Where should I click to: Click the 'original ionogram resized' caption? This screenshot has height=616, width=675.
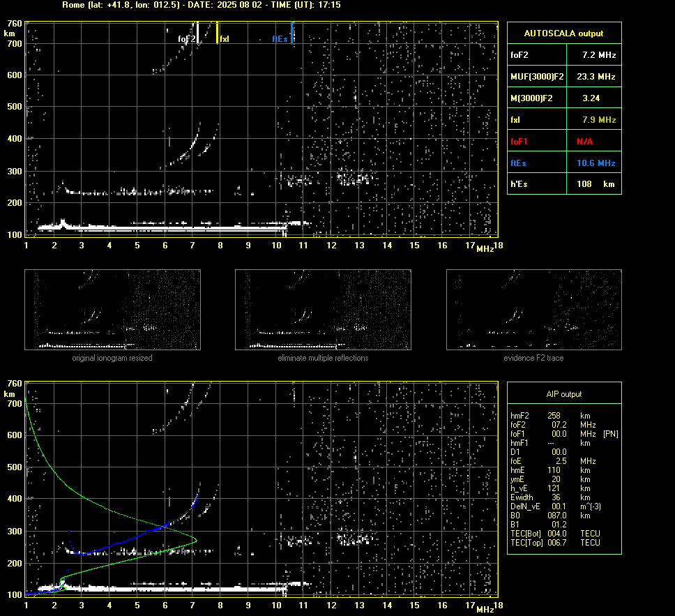pyautogui.click(x=112, y=358)
